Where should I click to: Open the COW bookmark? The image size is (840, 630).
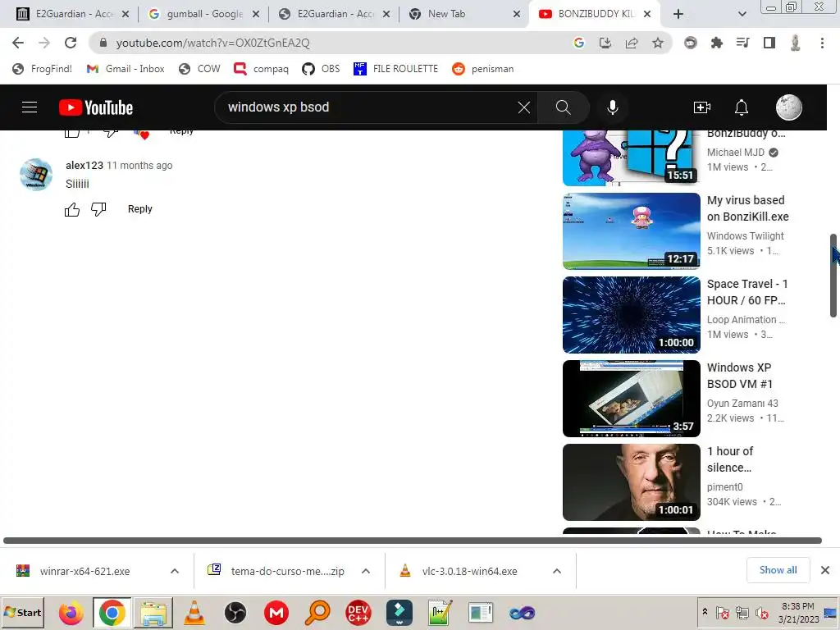tap(200, 69)
